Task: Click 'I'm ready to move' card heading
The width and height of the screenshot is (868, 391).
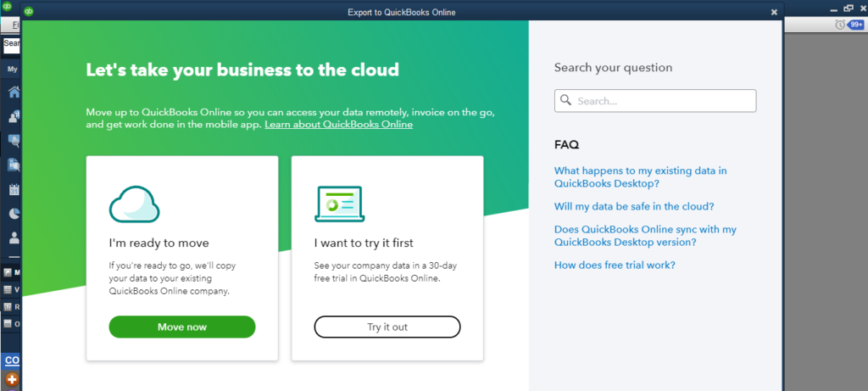Action: click(159, 243)
